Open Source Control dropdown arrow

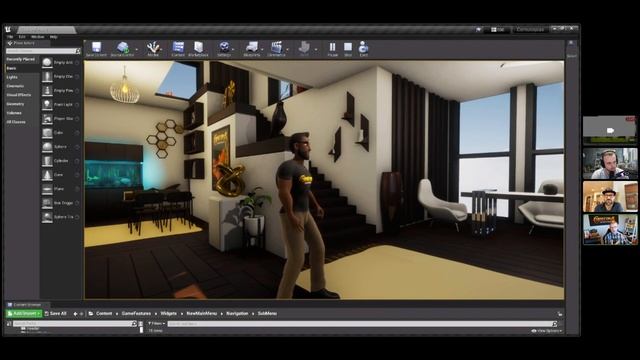click(136, 49)
